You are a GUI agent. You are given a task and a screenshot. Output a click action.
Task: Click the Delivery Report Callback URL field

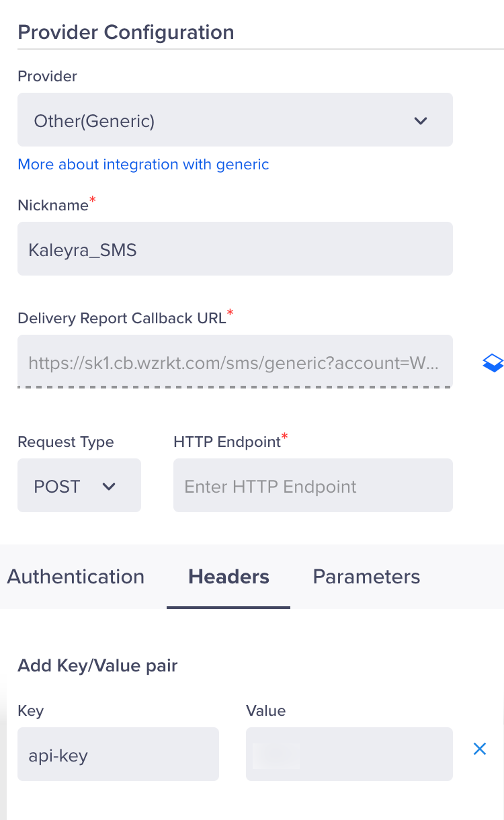(235, 363)
